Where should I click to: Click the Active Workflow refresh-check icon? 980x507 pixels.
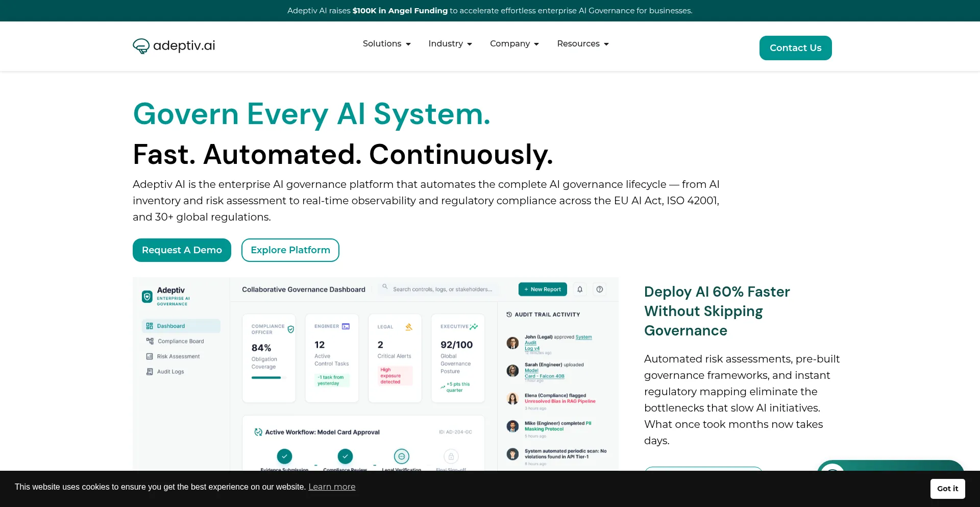pos(258,432)
